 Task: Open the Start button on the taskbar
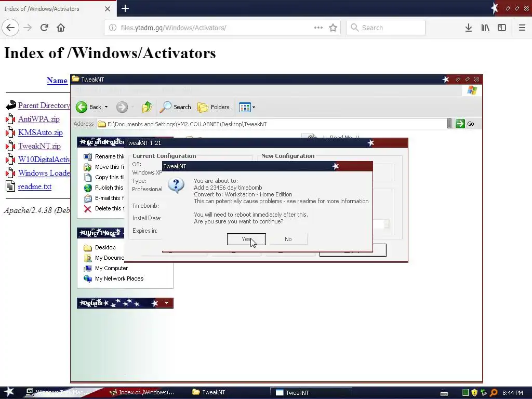click(9, 392)
